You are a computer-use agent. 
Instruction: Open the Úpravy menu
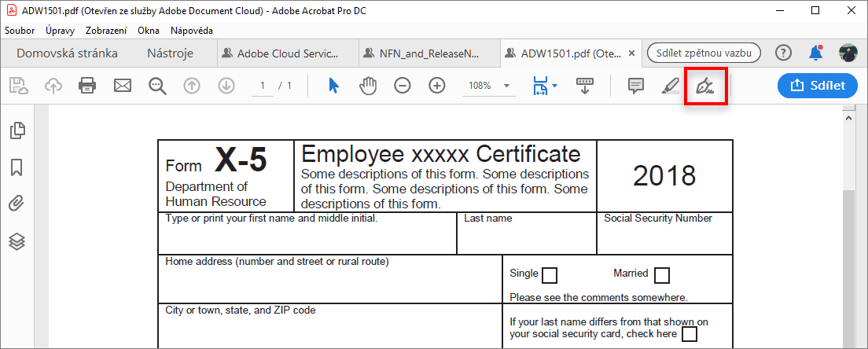click(60, 31)
